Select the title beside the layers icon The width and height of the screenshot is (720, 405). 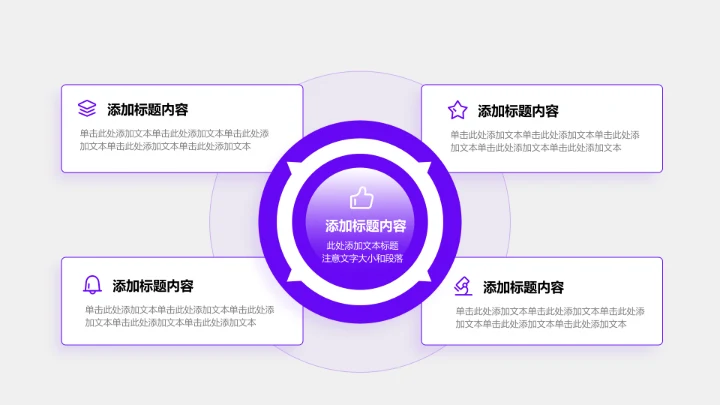pyautogui.click(x=148, y=110)
